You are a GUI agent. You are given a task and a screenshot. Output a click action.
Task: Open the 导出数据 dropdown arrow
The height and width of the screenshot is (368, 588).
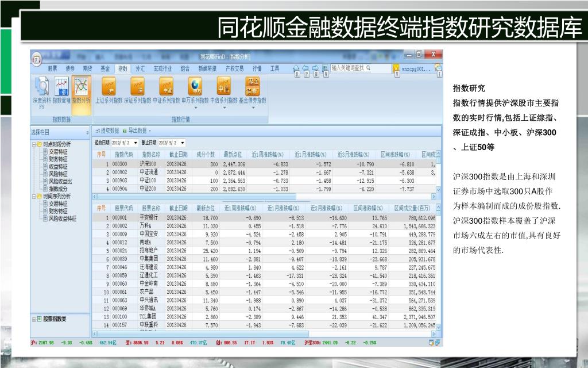click(x=150, y=131)
